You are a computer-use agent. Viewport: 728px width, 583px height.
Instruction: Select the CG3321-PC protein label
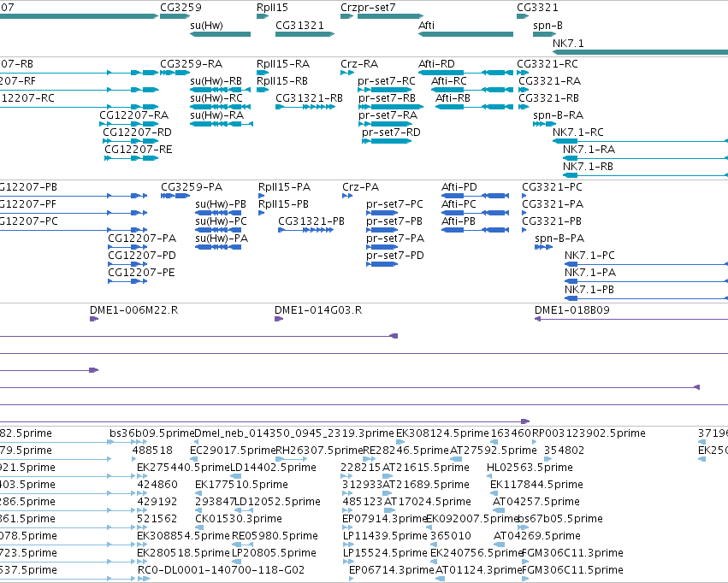tap(552, 187)
